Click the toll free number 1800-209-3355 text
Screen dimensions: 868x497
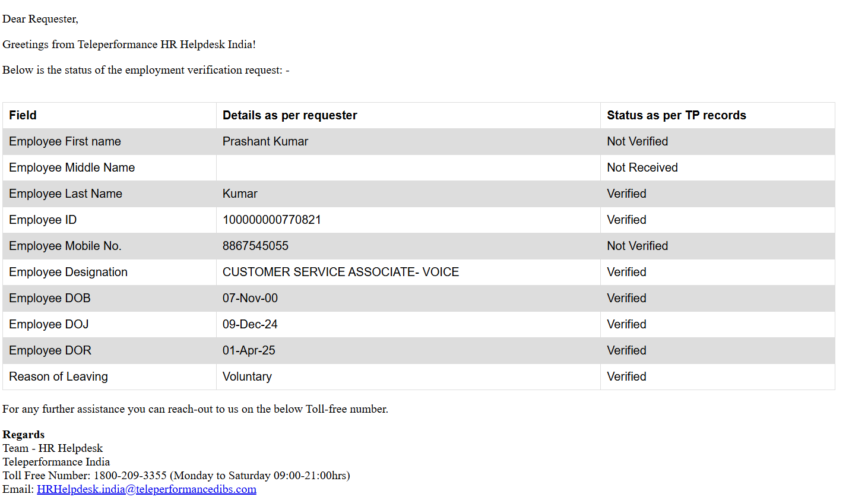(x=130, y=476)
